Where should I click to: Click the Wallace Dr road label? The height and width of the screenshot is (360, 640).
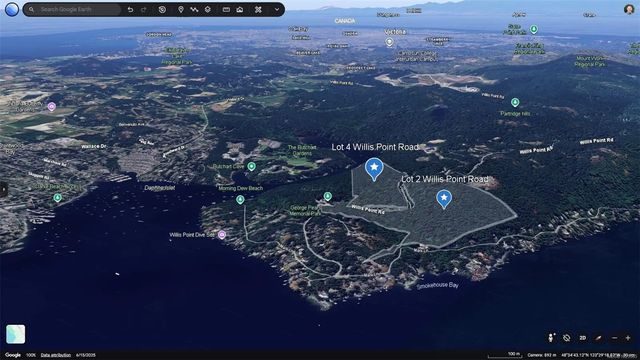[94, 147]
